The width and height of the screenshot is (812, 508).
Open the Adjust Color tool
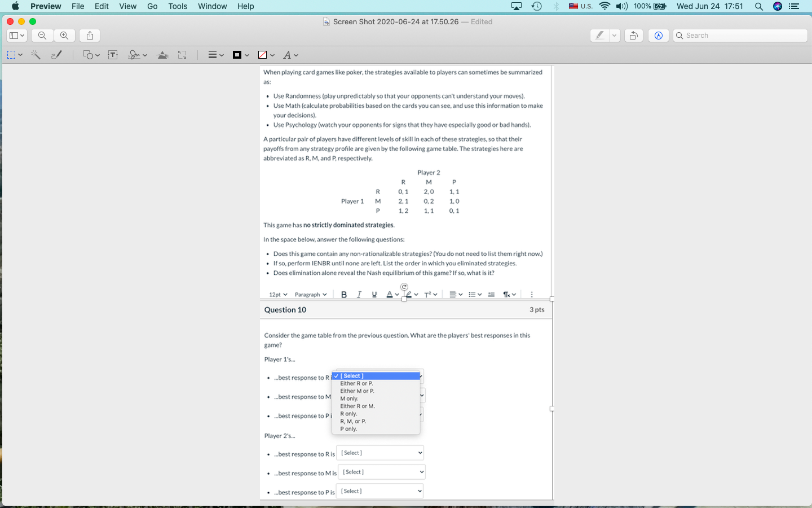tap(162, 55)
